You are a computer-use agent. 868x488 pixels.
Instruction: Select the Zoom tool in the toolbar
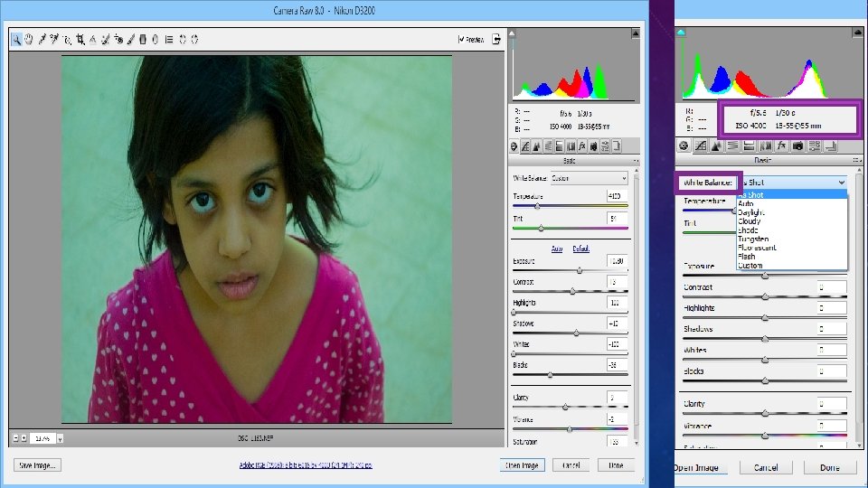[x=16, y=40]
